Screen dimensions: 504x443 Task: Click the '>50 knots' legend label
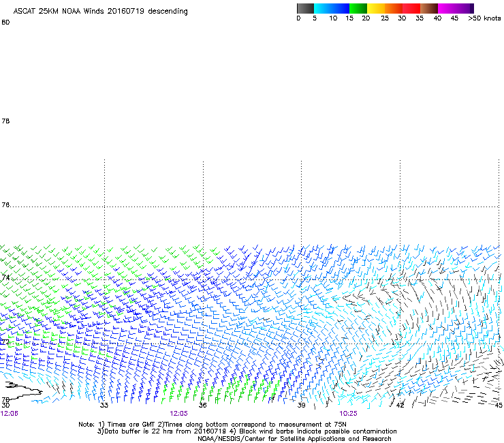(484, 18)
